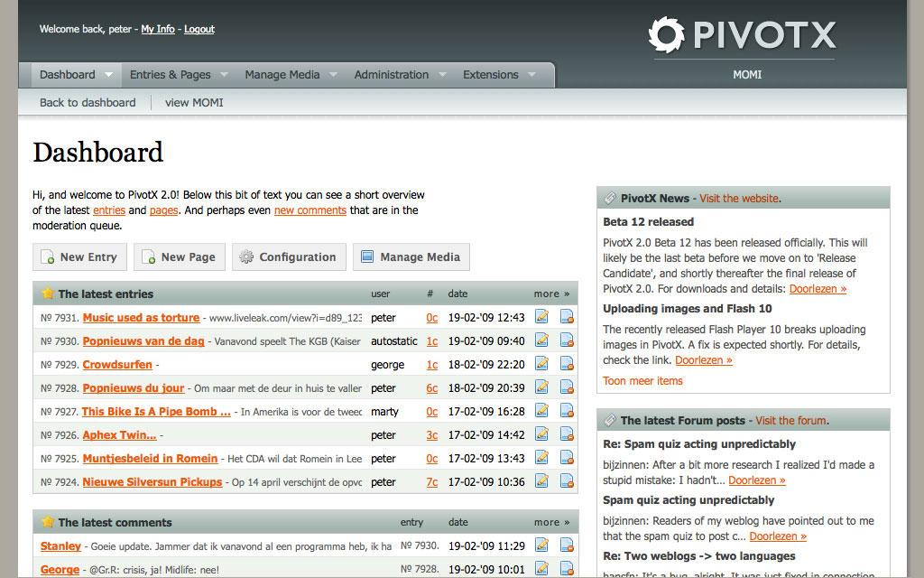This screenshot has width=924, height=578.
Task: Open the '6c' comment count link
Action: click(432, 387)
